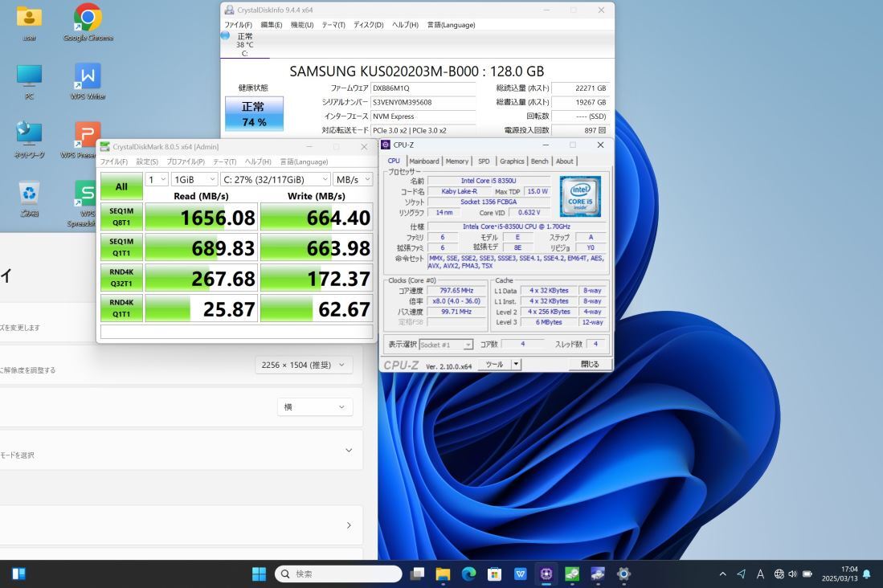Open File Explorer from the taskbar

444,574
